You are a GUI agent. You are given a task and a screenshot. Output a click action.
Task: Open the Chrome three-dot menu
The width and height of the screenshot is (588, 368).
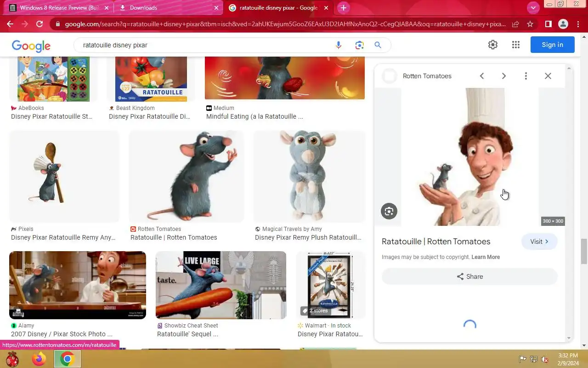click(577, 24)
